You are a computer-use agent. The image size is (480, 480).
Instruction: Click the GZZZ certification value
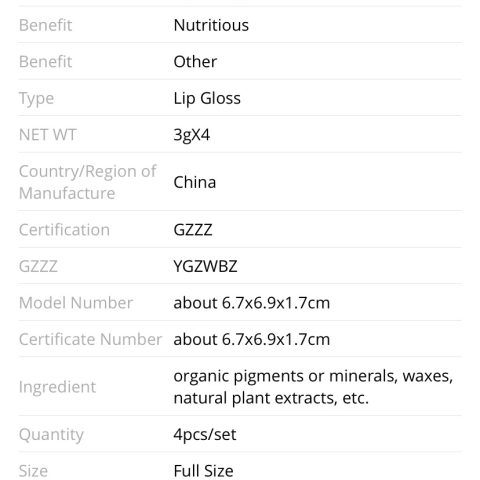(193, 230)
